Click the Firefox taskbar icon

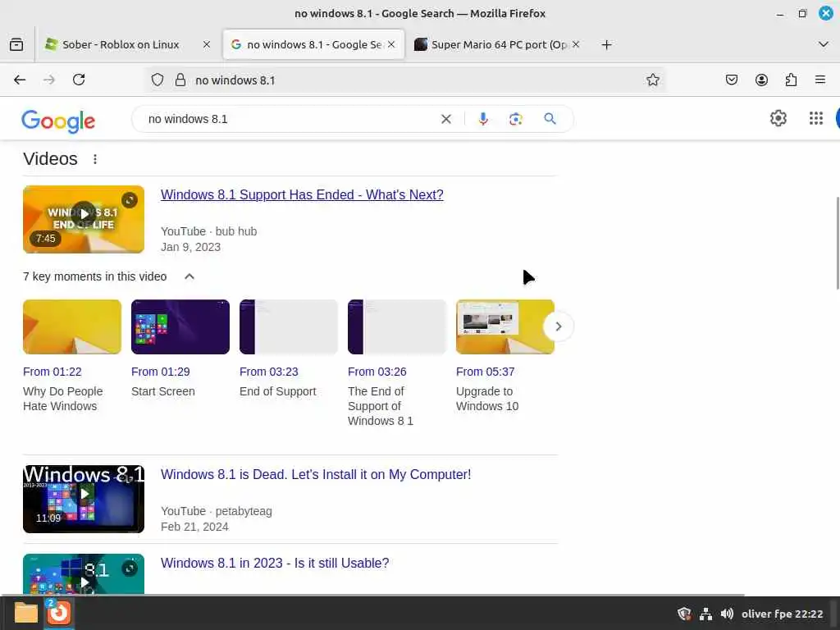[x=59, y=613]
